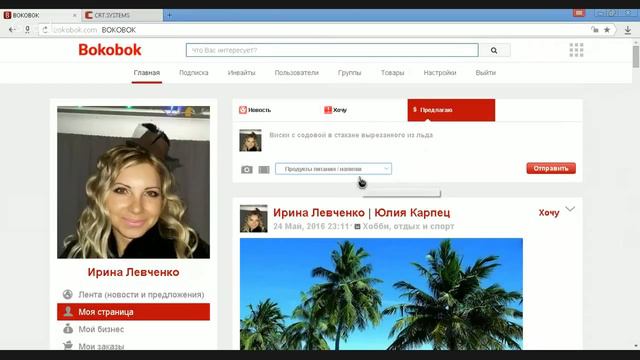The height and width of the screenshot is (360, 640).
Task: Click the video attach icon
Action: 264,169
